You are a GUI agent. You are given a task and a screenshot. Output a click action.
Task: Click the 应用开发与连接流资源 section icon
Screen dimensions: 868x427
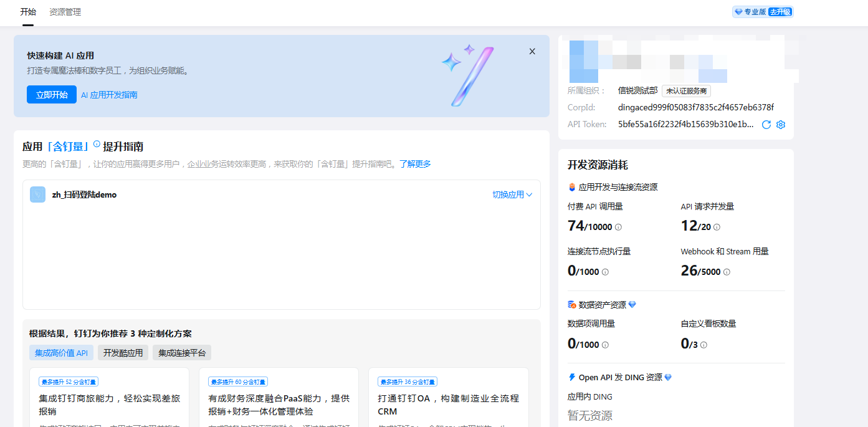pyautogui.click(x=572, y=187)
